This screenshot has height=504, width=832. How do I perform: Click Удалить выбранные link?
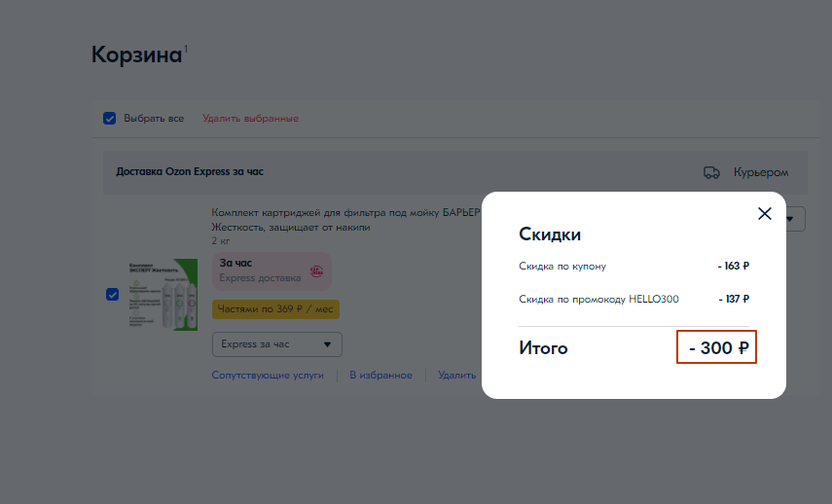click(x=250, y=119)
